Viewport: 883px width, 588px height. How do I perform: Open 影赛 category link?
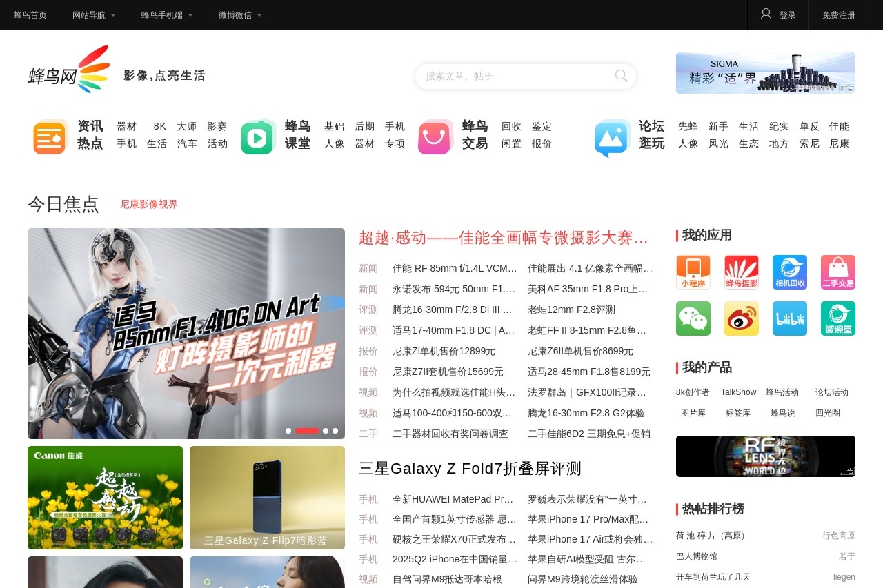217,126
